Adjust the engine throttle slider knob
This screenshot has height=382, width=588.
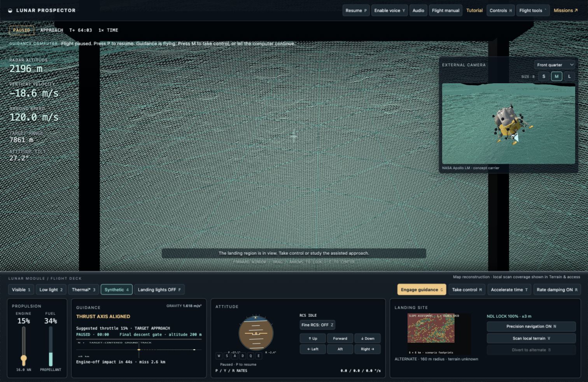point(24,358)
